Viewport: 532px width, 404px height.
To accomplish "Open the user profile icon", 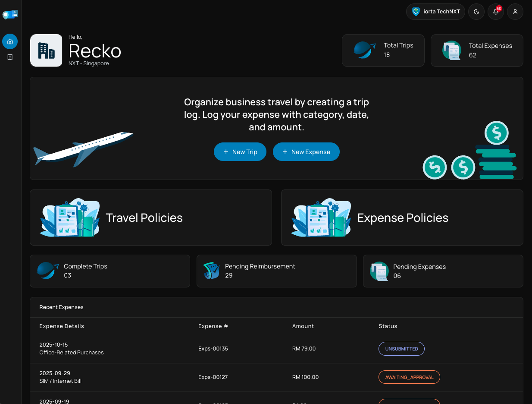I will 515,12.
